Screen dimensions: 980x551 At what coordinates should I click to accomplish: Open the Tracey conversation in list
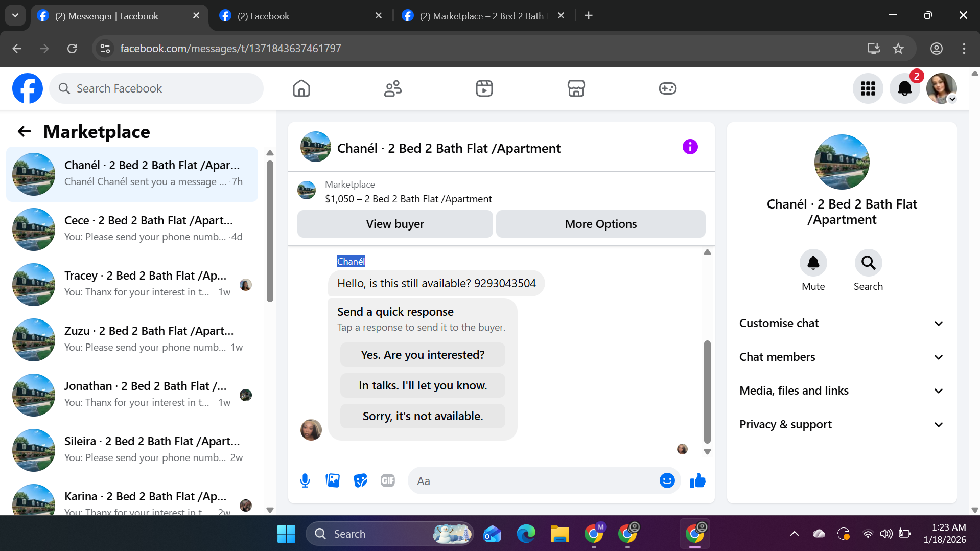(132, 285)
